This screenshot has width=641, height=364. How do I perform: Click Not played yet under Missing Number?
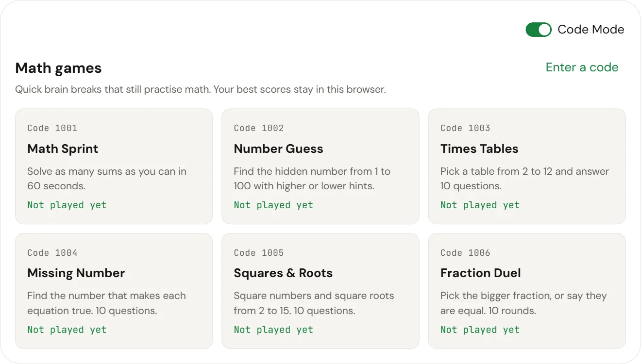(67, 330)
